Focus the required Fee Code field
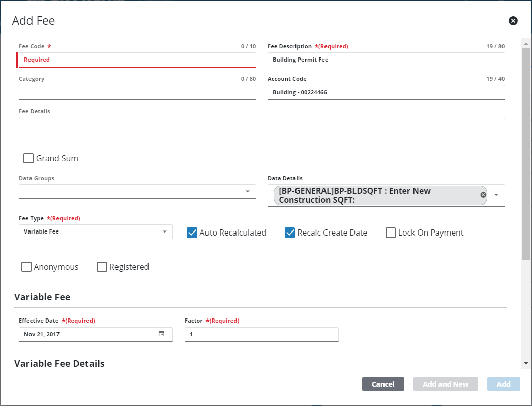 click(x=137, y=60)
